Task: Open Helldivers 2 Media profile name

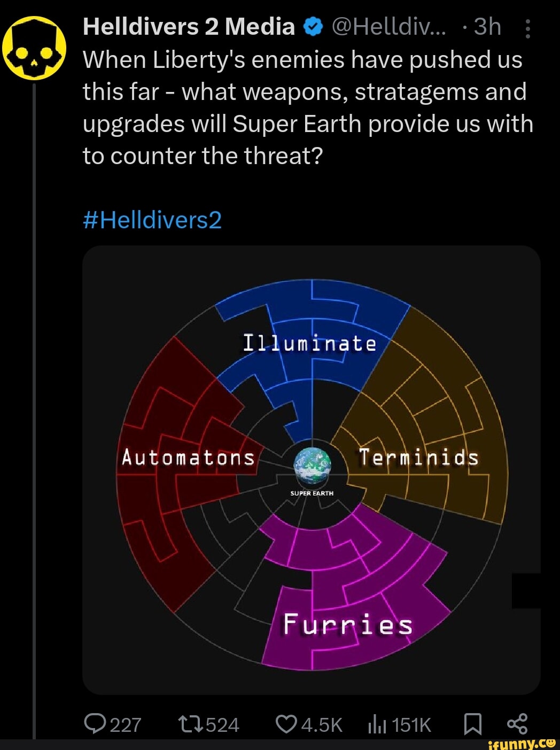Action: tap(189, 27)
